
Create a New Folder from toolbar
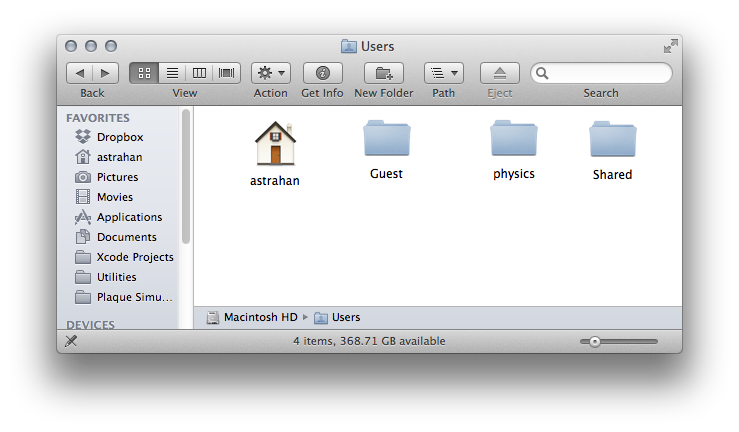click(x=383, y=73)
